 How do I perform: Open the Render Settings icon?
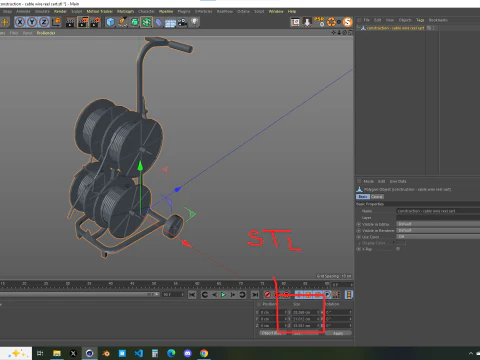96,22
